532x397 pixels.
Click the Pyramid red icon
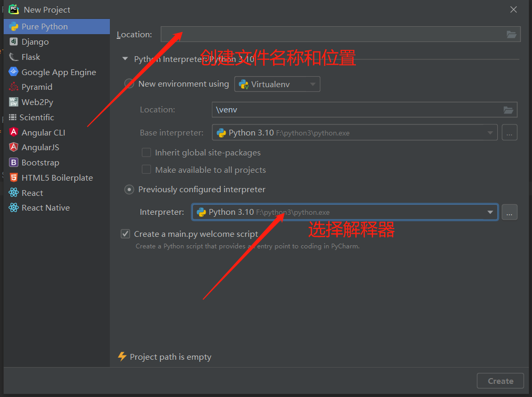click(14, 87)
